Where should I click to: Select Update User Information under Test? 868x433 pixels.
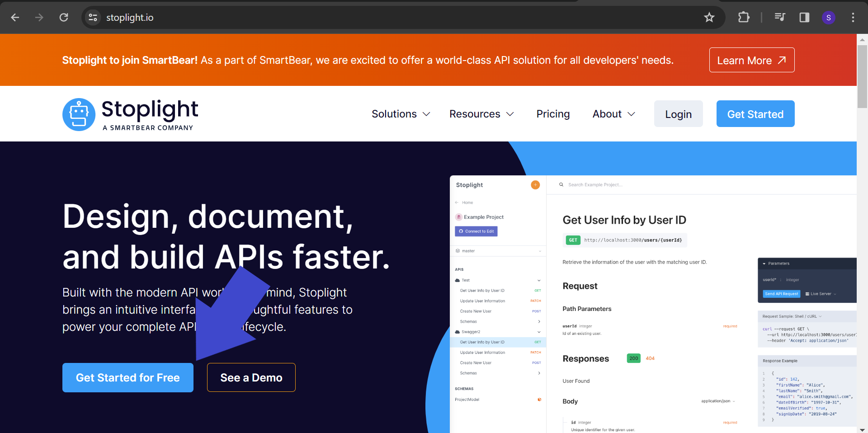(500, 301)
